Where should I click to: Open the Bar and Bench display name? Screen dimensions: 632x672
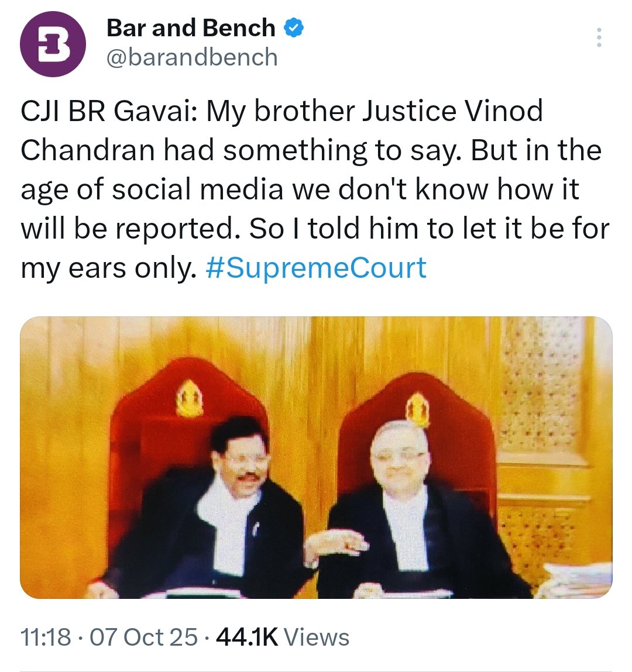point(191,28)
